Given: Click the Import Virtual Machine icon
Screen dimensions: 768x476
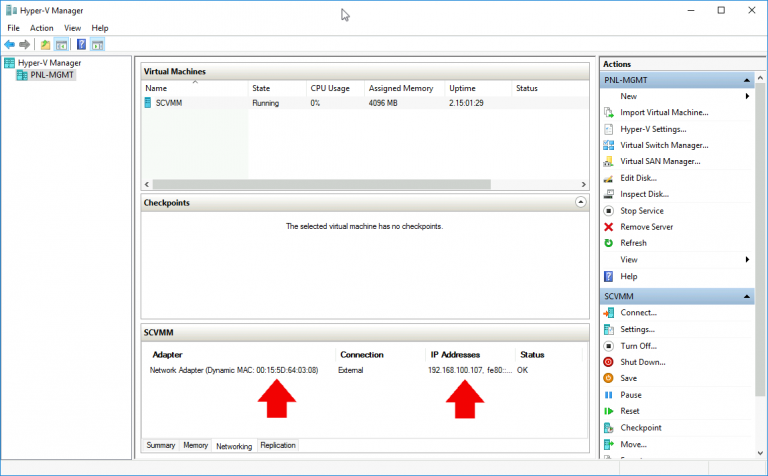Looking at the screenshot, I should (x=608, y=113).
